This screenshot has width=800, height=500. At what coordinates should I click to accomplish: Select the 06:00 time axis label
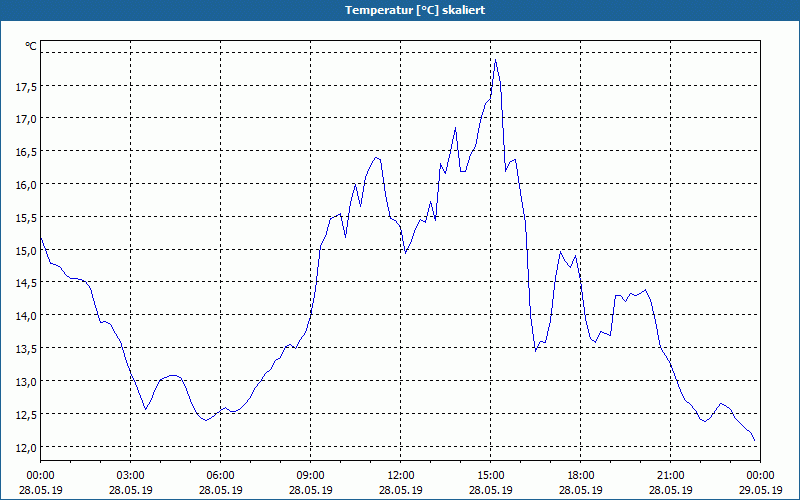coord(221,475)
